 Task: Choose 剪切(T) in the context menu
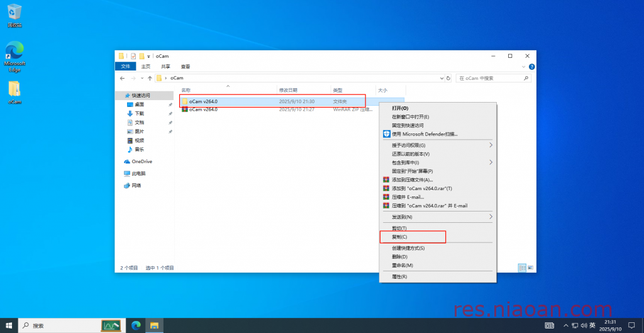pyautogui.click(x=438, y=228)
